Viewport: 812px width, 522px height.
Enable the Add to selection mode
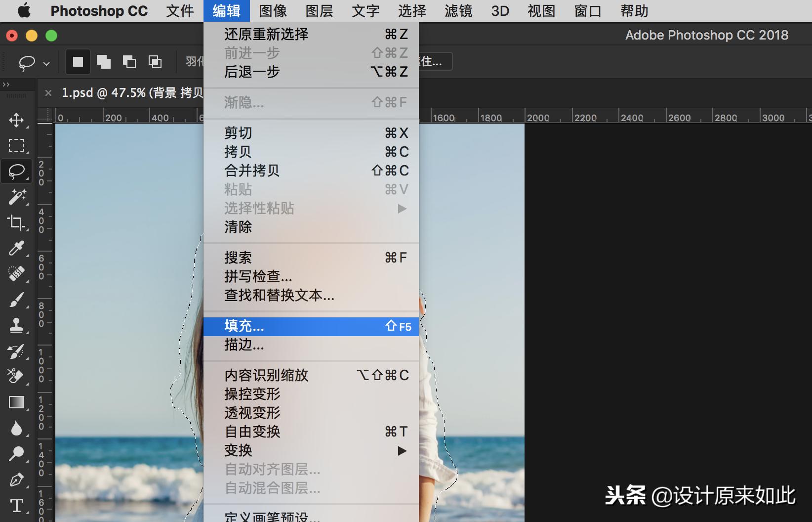tap(103, 61)
